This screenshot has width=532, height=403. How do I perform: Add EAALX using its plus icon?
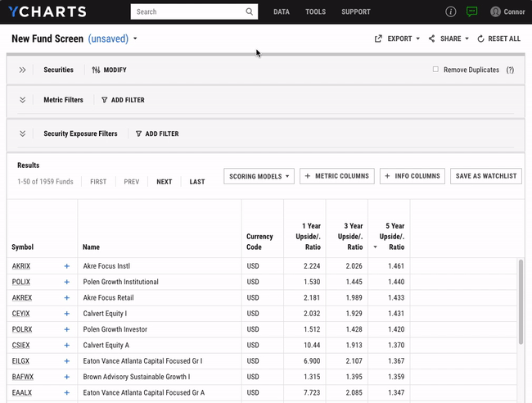coord(67,393)
